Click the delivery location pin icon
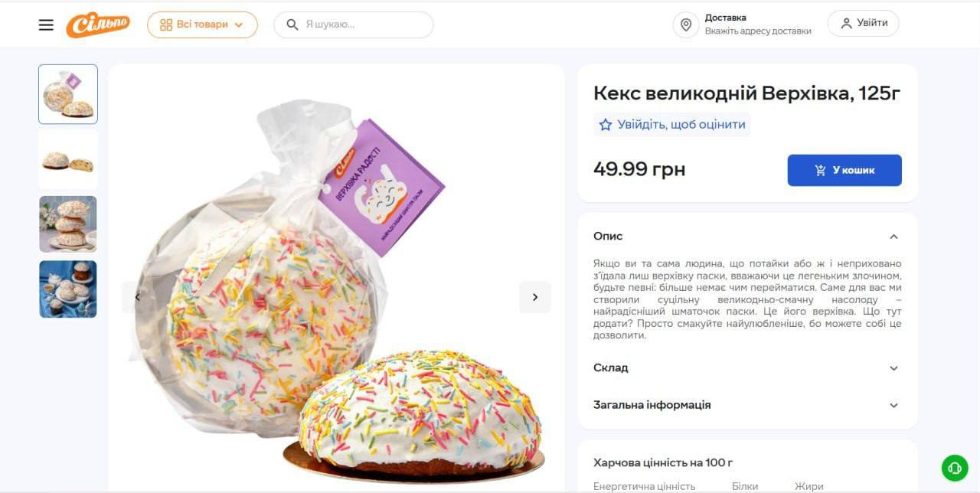The width and height of the screenshot is (980, 493). click(x=686, y=24)
